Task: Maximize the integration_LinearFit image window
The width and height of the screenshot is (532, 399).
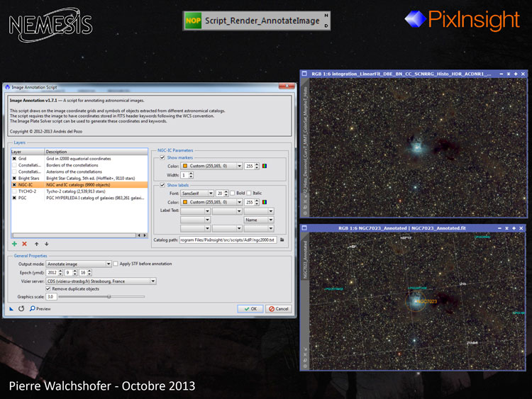Action: click(516, 74)
